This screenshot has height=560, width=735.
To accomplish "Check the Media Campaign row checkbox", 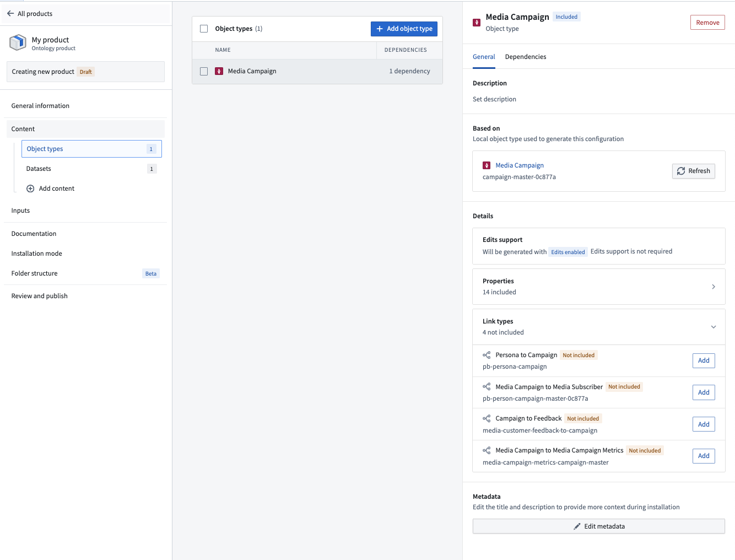I will tap(204, 71).
